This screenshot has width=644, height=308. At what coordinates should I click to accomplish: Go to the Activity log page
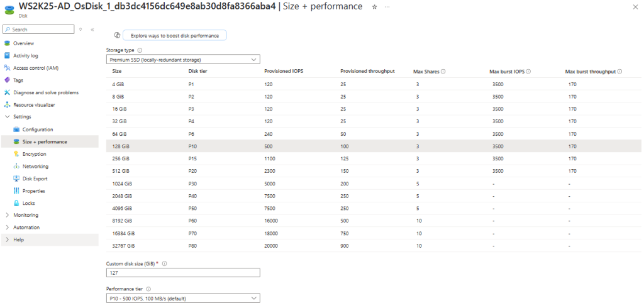point(25,55)
